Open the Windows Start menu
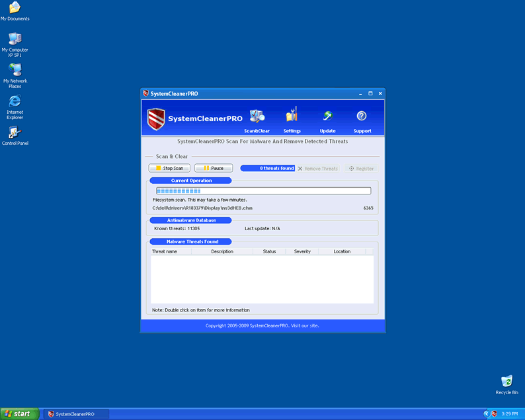 [19, 414]
